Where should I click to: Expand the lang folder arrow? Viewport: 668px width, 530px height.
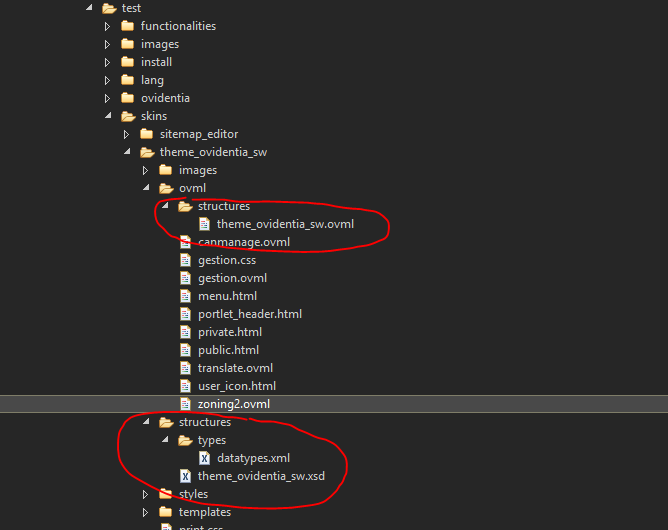click(x=108, y=80)
